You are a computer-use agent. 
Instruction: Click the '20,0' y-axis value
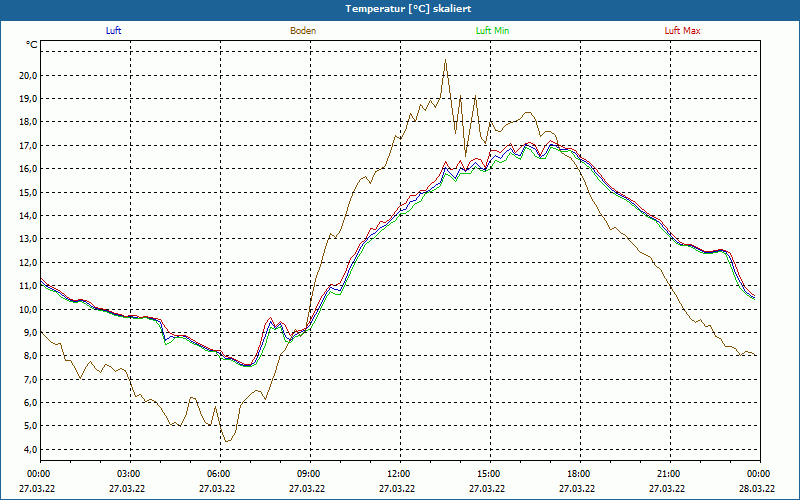28,76
